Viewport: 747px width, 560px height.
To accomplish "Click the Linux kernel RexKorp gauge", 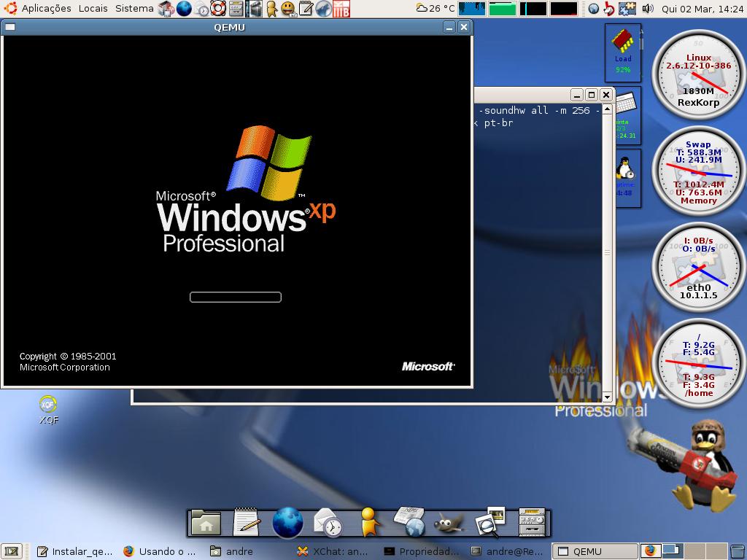I will (x=698, y=75).
